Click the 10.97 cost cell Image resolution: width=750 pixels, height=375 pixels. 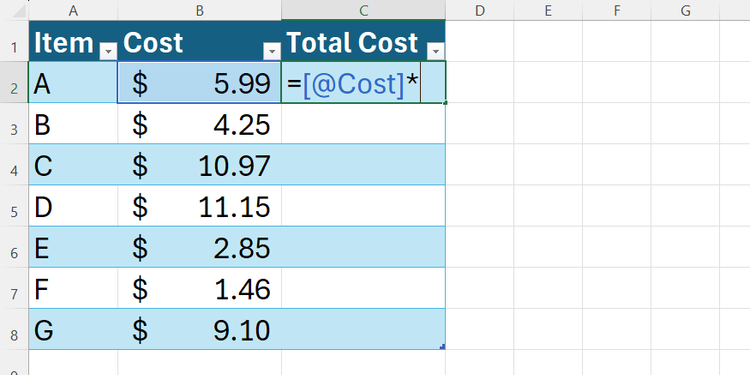pyautogui.click(x=199, y=165)
